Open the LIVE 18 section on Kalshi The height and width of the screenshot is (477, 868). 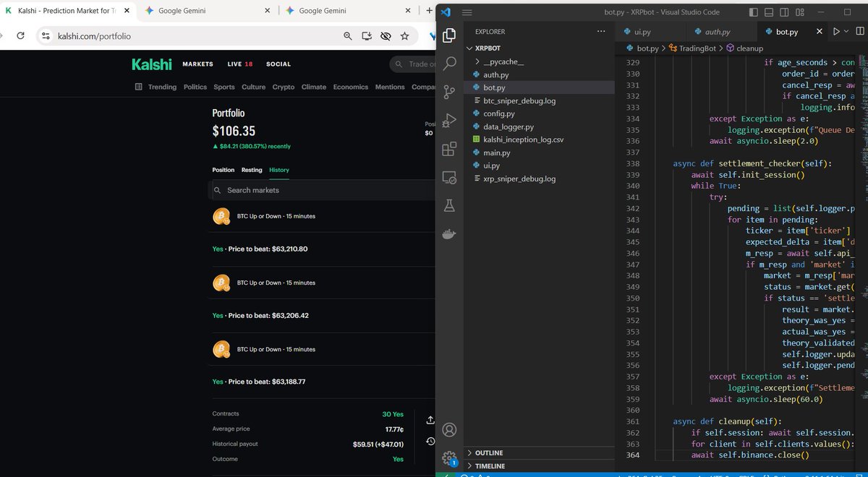[x=240, y=64]
